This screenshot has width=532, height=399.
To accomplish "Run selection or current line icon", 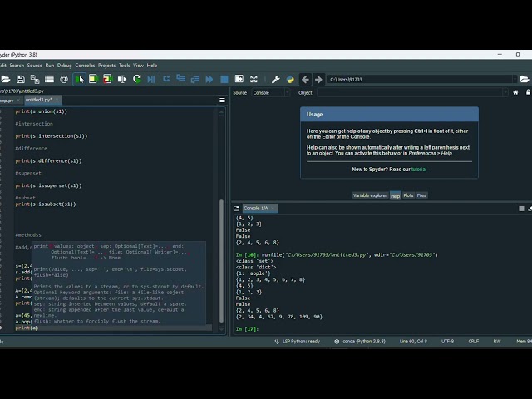I will coord(122,80).
